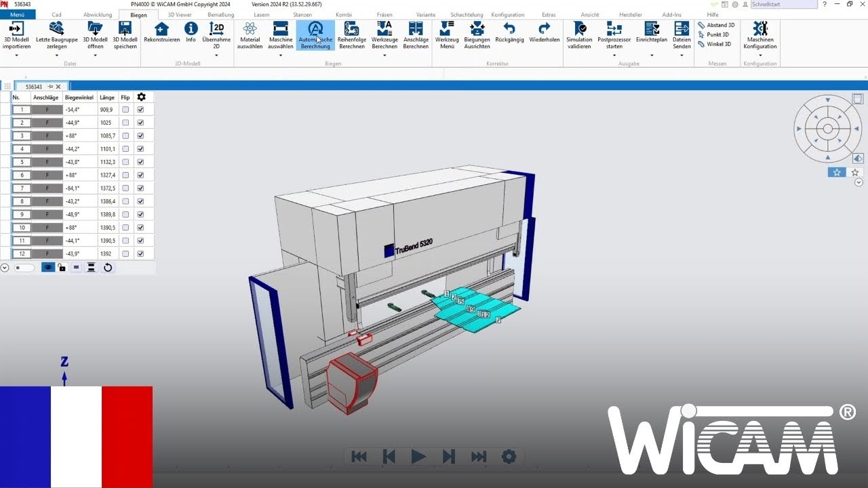Expand 3D Modell importieren dropdown arrow
The width and height of the screenshot is (868, 488).
point(16,56)
